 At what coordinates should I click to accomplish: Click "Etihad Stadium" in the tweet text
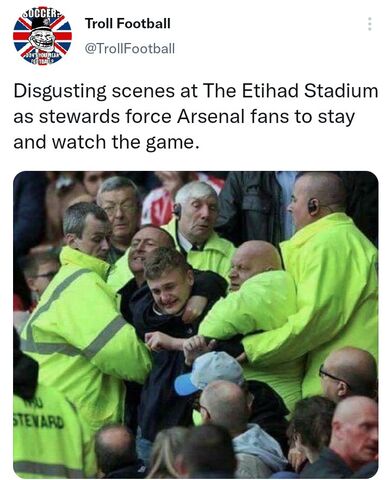coord(310,91)
